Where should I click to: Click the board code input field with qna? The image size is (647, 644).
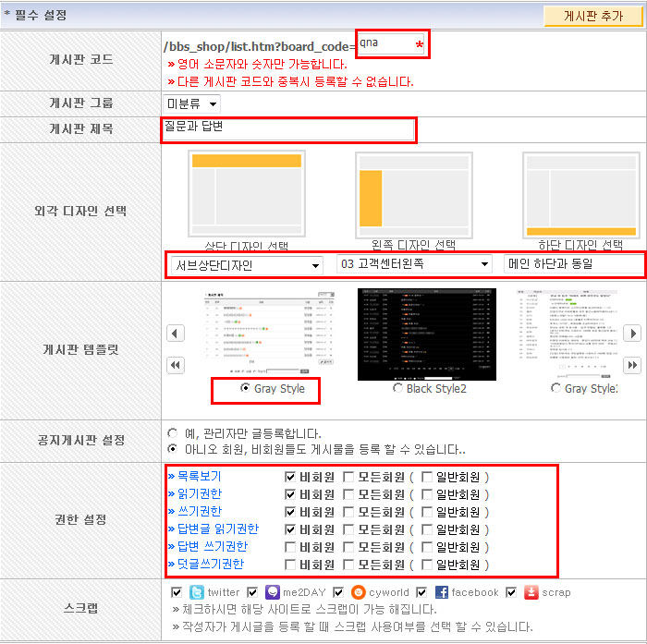click(x=391, y=43)
